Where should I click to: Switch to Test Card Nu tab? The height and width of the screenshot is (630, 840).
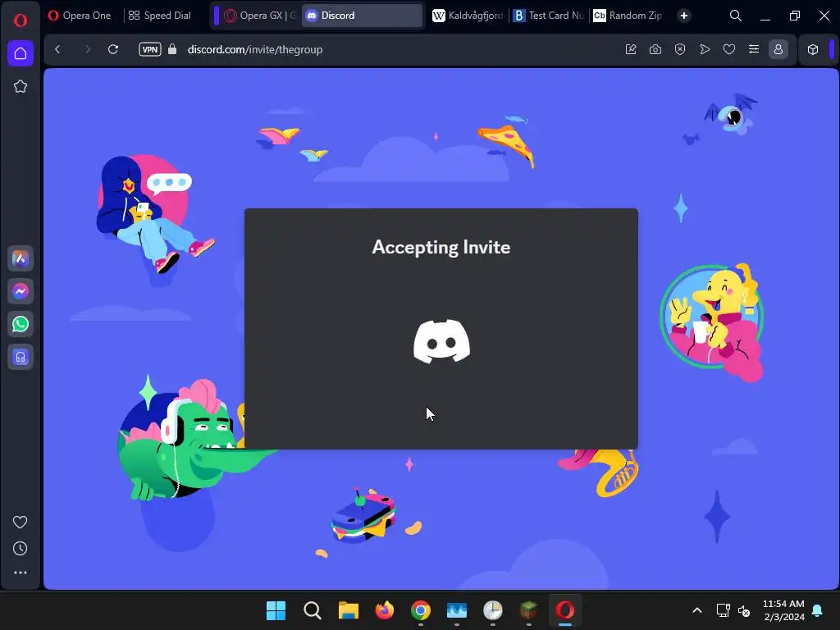pos(548,16)
